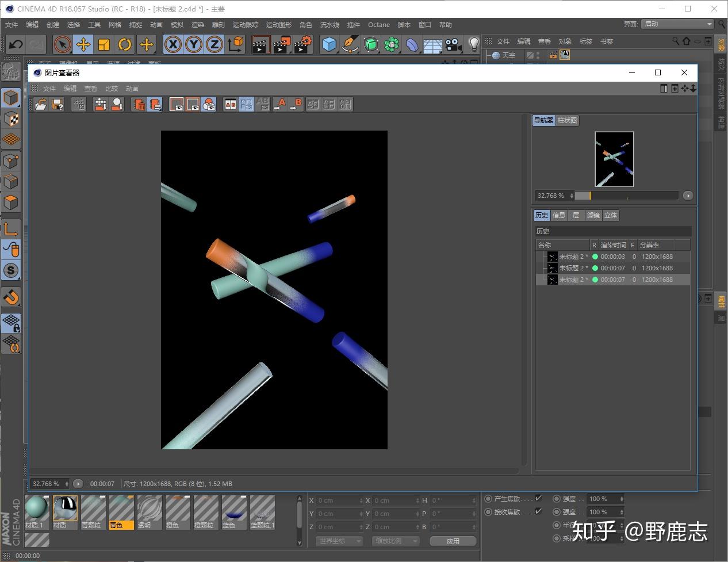
Task: Click the Light bulb object icon
Action: point(473,44)
